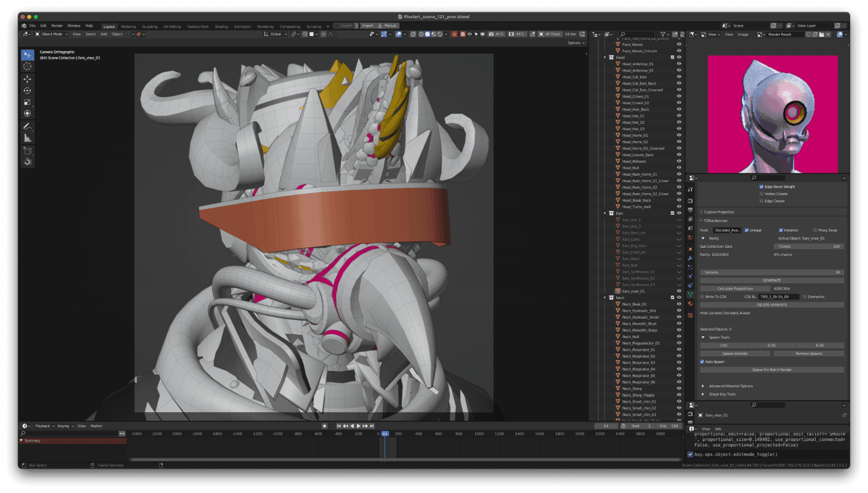Image resolution: width=868 pixels, height=493 pixels.
Task: Open the Material properties tab
Action: pyautogui.click(x=690, y=304)
